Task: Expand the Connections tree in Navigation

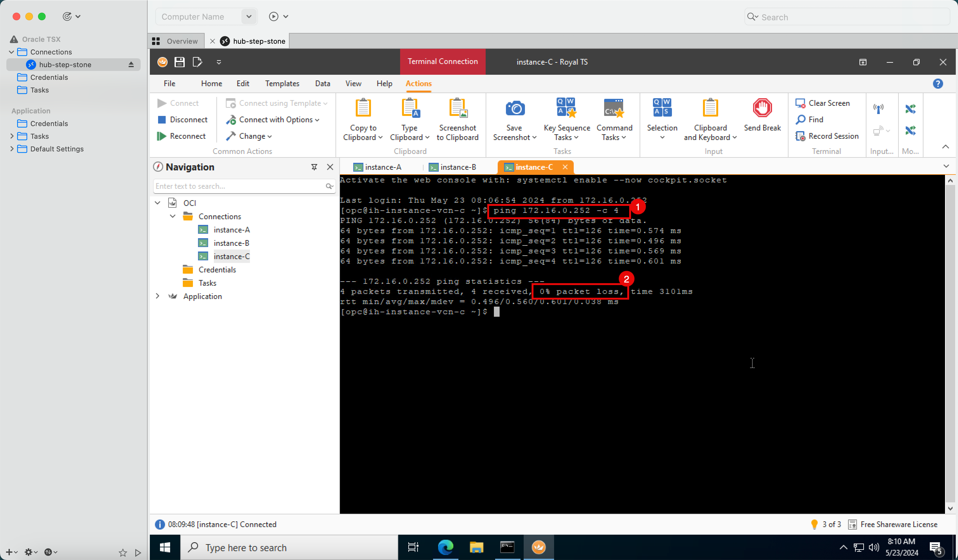Action: tap(173, 216)
